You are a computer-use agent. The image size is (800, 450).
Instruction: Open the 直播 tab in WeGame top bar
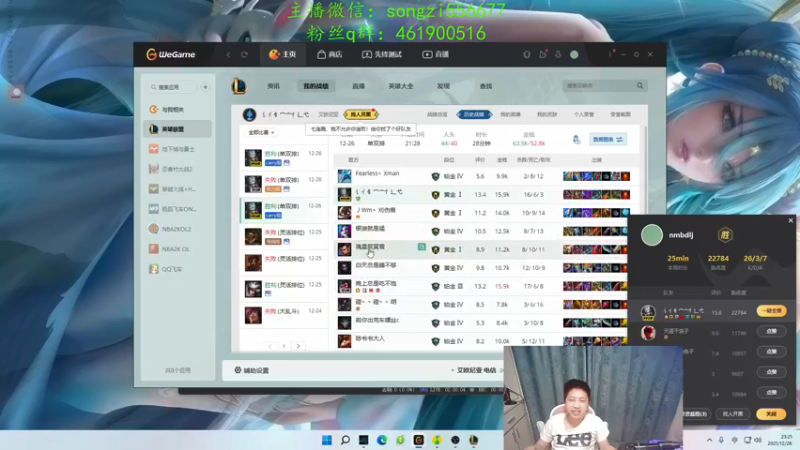pyautogui.click(x=435, y=54)
